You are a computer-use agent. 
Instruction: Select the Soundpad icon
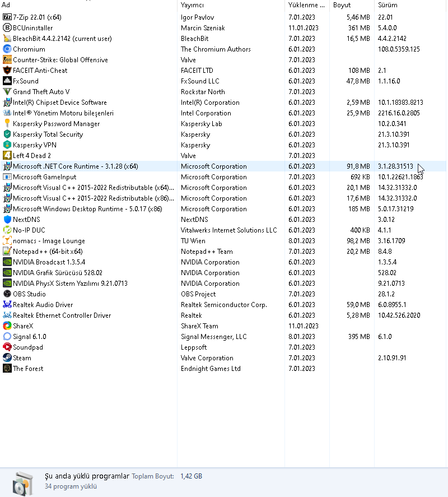point(7,347)
